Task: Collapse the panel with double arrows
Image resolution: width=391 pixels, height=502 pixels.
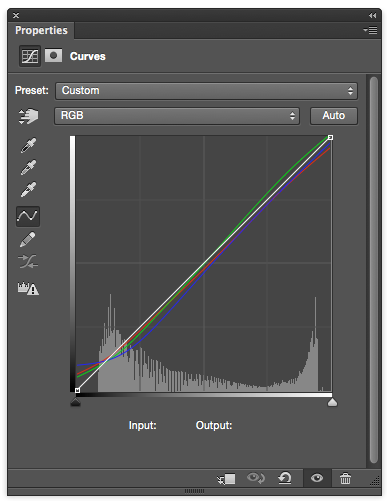Action: [373, 15]
